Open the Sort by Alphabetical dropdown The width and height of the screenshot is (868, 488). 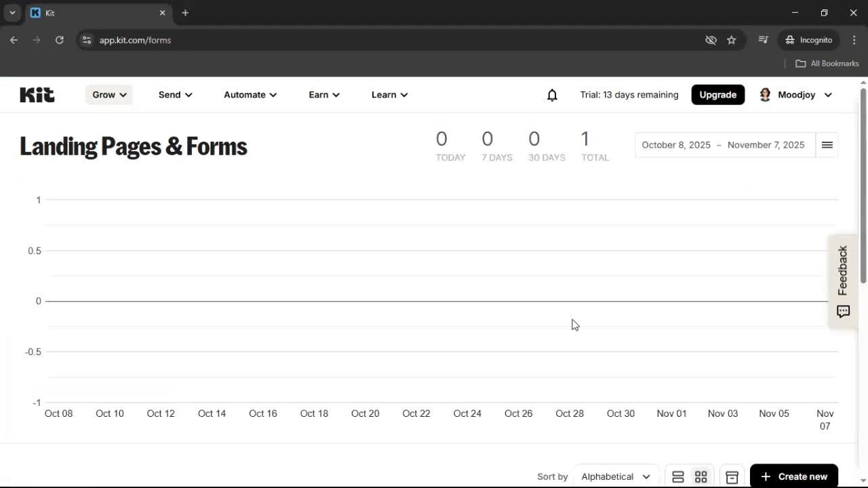(614, 476)
